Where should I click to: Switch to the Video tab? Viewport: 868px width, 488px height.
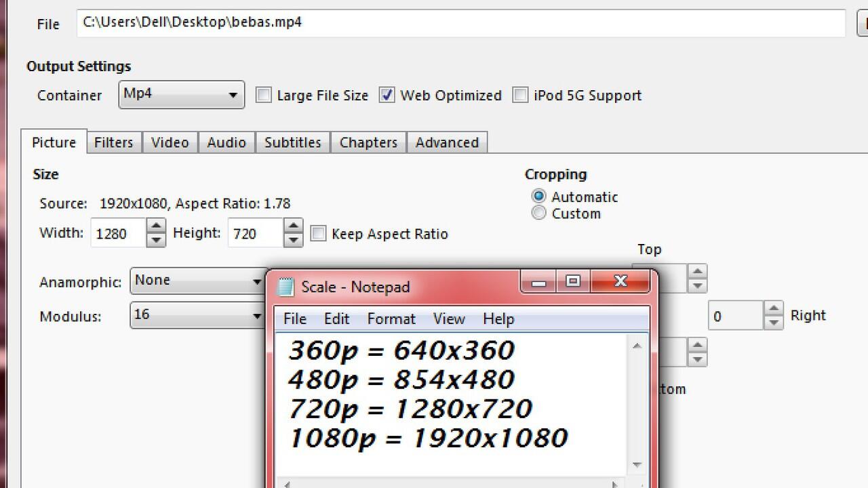coord(170,142)
